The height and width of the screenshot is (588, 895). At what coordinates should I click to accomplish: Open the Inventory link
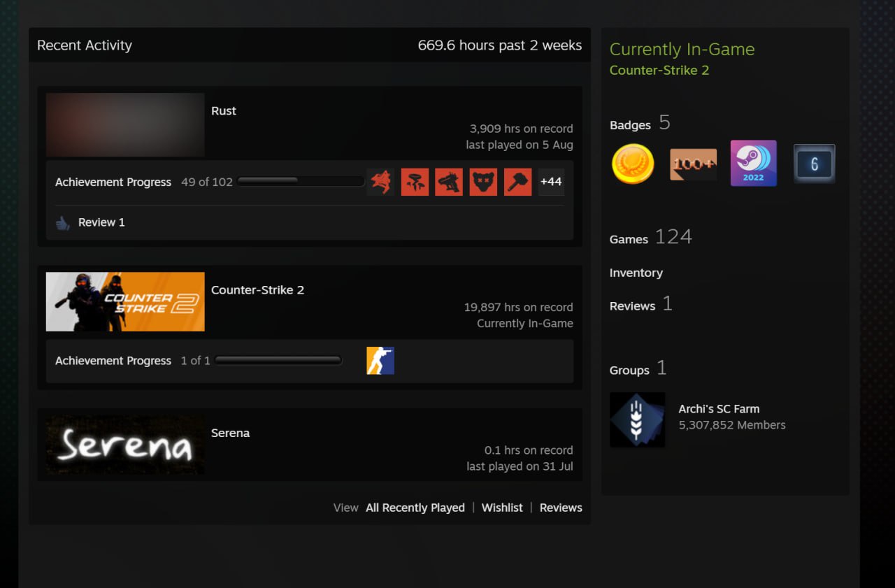[x=636, y=273]
